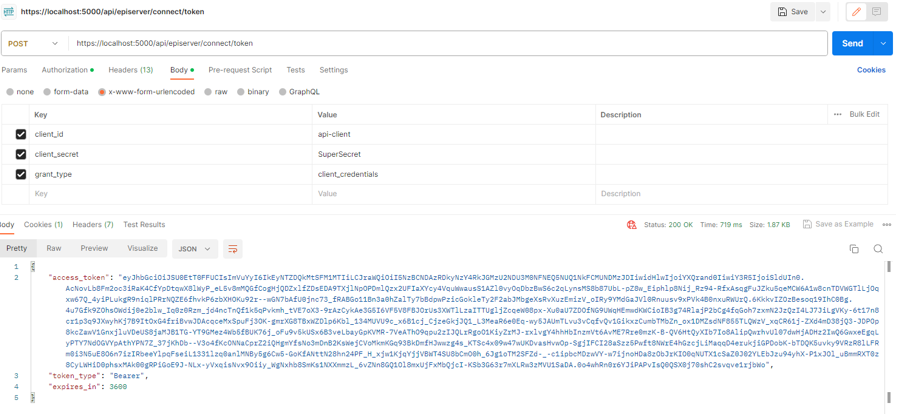Open the POST method dropdown

[33, 44]
